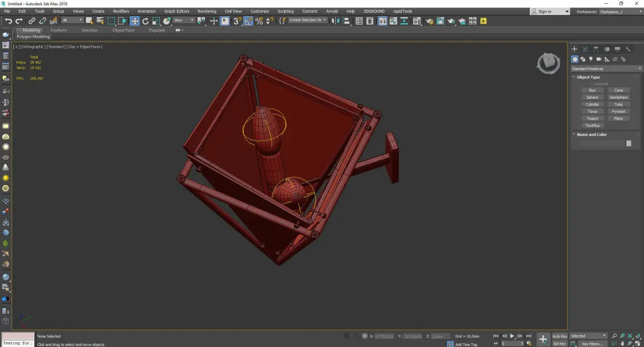The image size is (644, 347).
Task: Click the Redo arrow in main toolbar
Action: [19, 21]
